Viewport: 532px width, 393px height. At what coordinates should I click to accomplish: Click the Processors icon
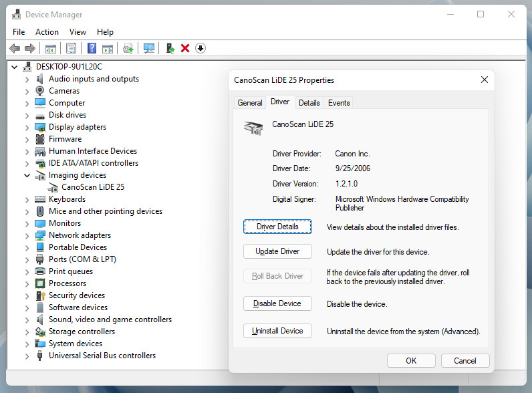click(40, 283)
